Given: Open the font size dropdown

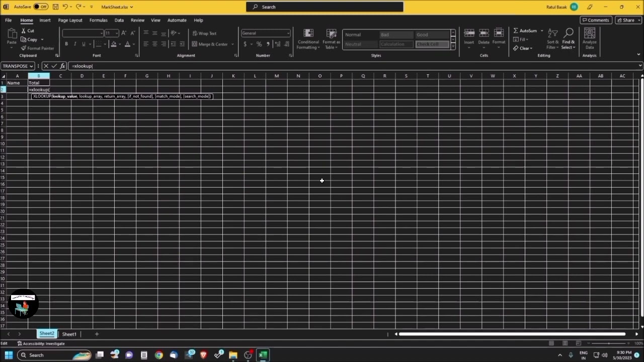Looking at the screenshot, I should click(x=117, y=33).
